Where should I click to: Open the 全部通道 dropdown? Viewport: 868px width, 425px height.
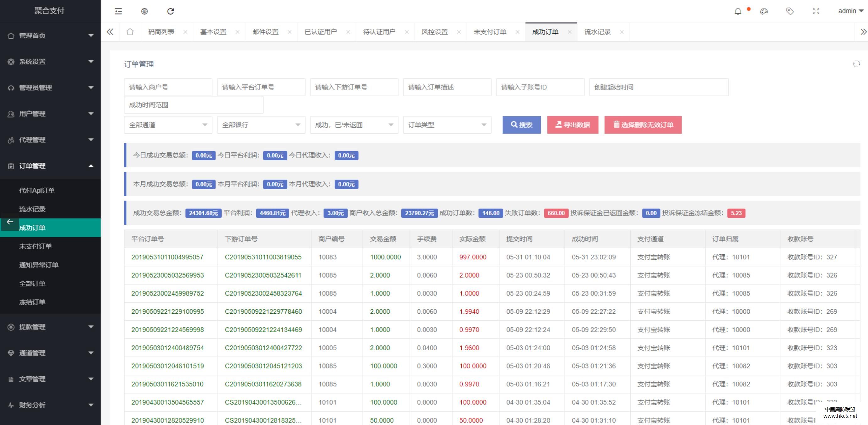pos(168,125)
